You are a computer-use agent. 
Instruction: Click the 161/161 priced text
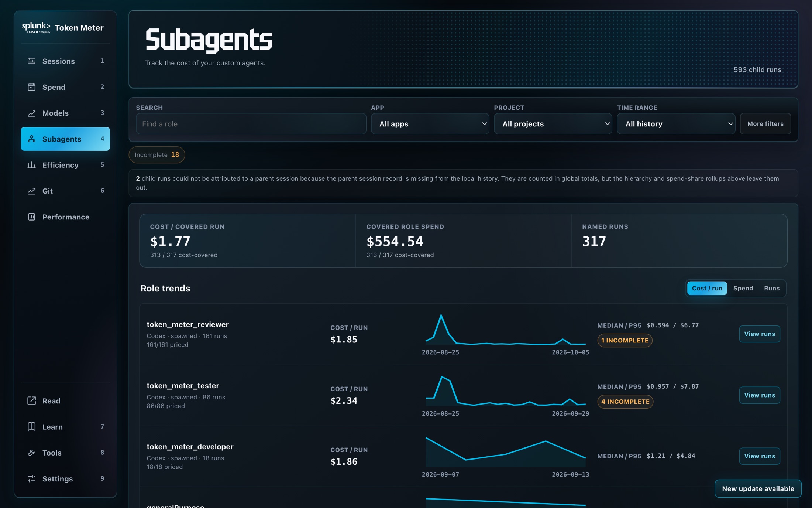168,345
